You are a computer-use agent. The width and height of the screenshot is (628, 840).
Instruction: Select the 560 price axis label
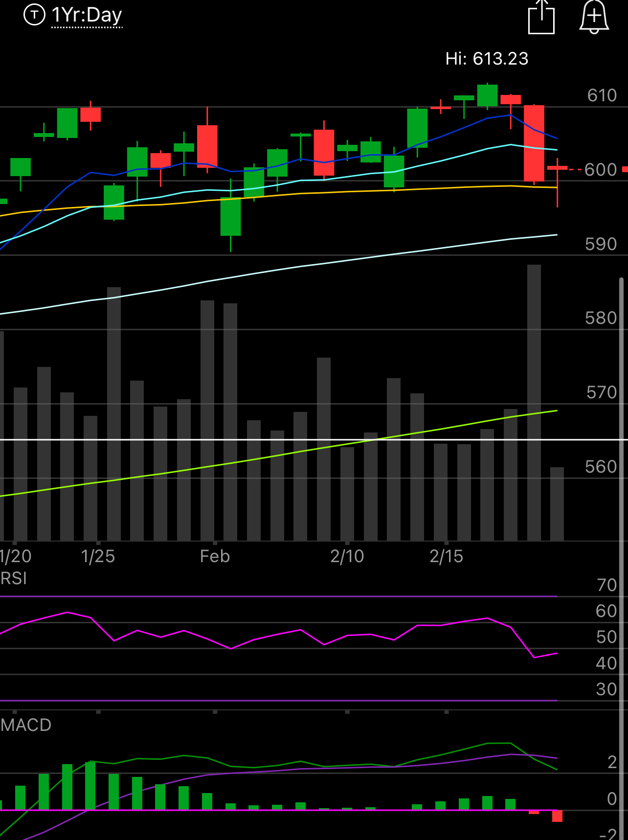(x=601, y=467)
